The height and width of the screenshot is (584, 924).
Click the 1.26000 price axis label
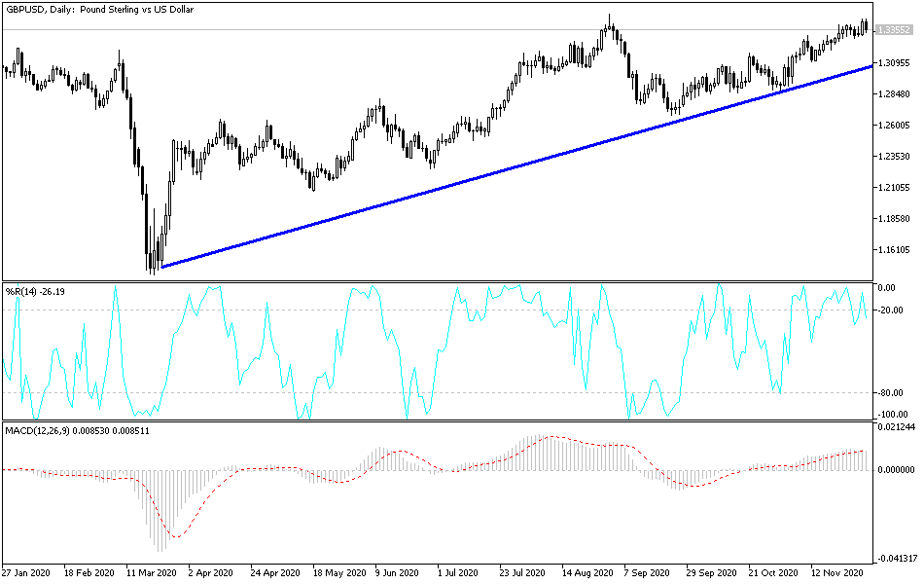[894, 125]
